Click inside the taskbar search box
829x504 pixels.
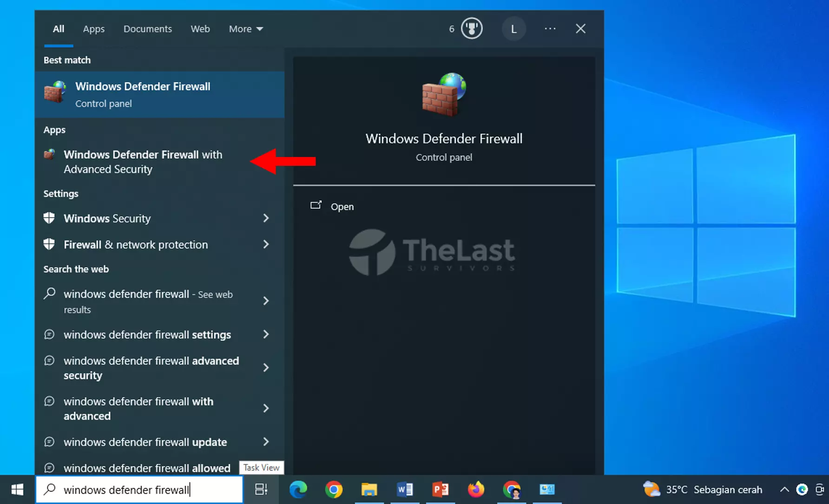tap(139, 490)
